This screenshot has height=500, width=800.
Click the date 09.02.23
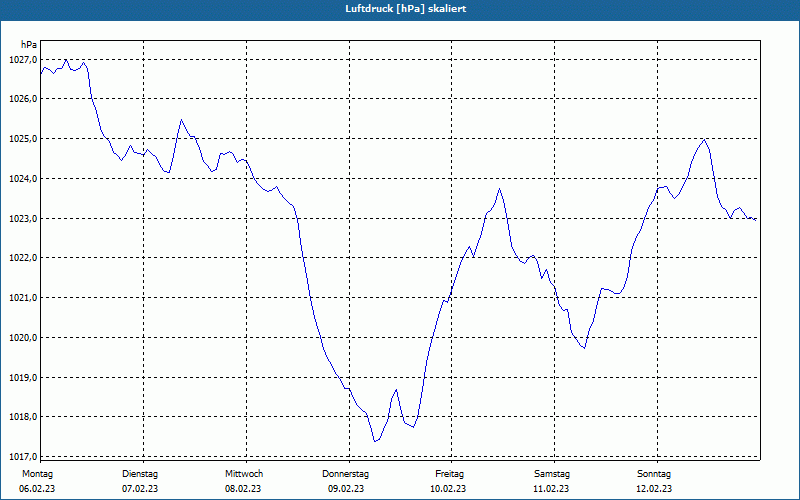pos(346,489)
